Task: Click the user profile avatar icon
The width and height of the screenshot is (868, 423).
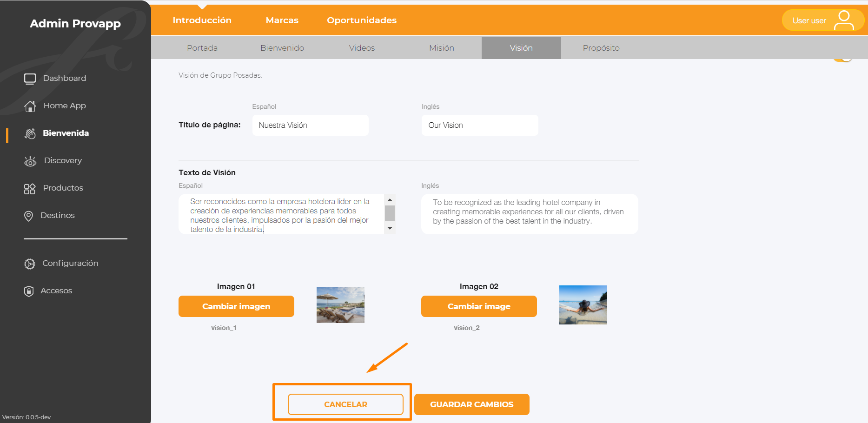Action: click(x=844, y=20)
